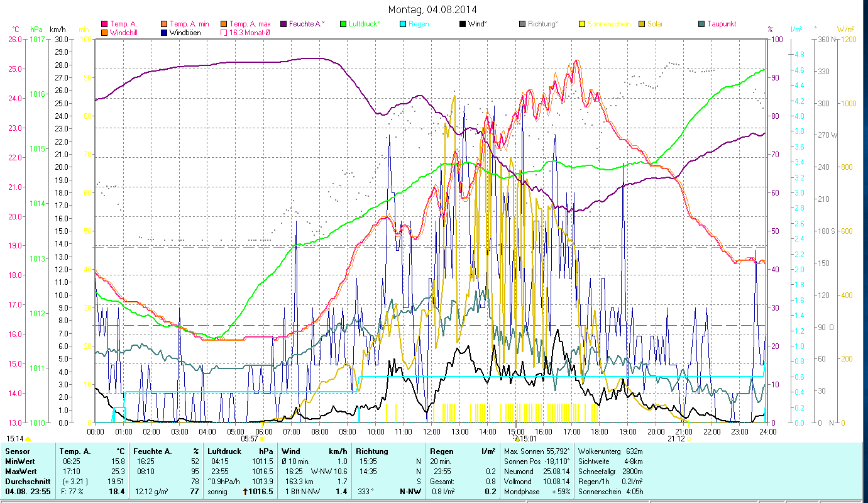Click the Sonnenschein yellow legend swatch
Screen dimensions: 868x503
pyautogui.click(x=582, y=24)
